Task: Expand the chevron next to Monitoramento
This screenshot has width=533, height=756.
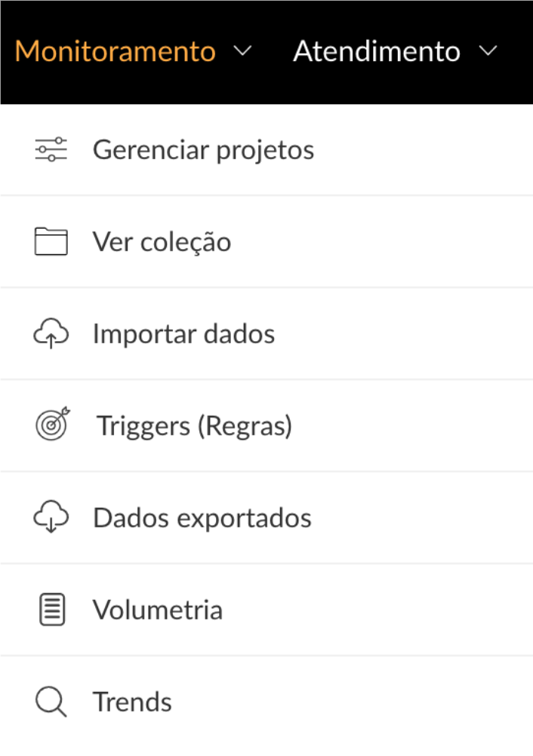Action: pos(242,51)
